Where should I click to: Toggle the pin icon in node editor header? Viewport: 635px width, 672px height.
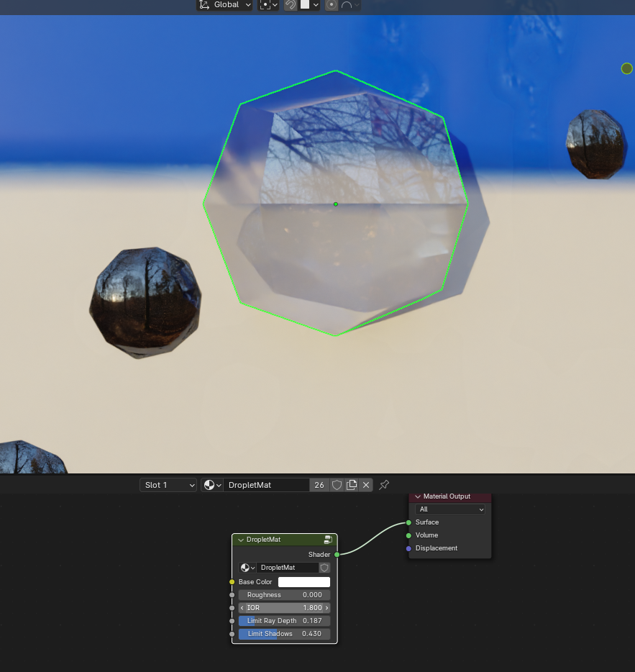coord(384,485)
